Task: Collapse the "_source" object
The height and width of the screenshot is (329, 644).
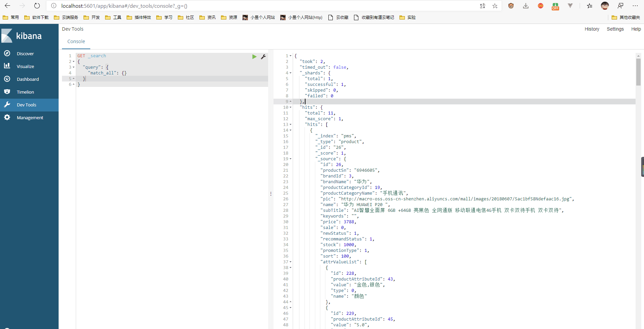Action: click(x=290, y=159)
